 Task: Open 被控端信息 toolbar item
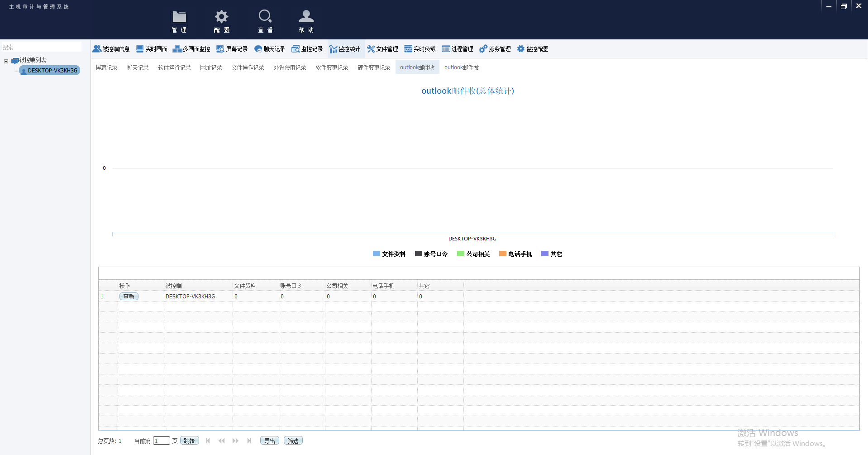[111, 49]
